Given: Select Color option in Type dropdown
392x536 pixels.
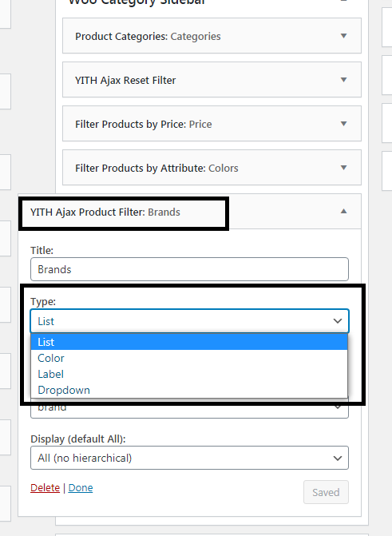Looking at the screenshot, I should [189, 358].
